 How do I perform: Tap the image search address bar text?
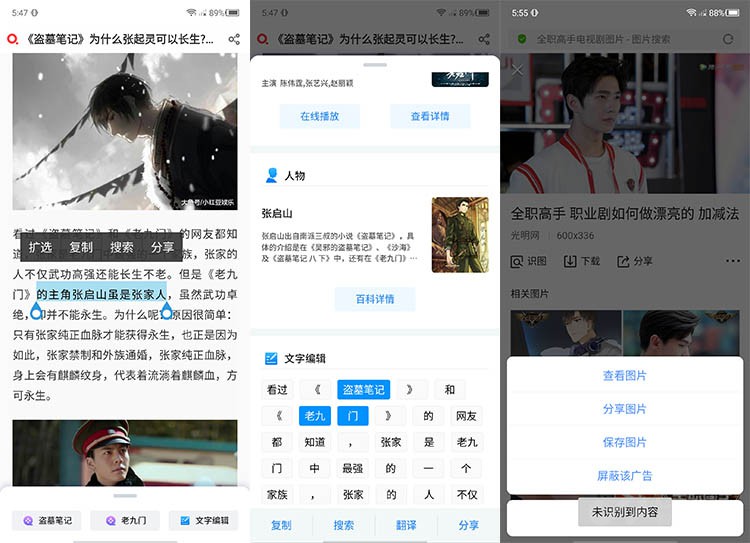(603, 39)
